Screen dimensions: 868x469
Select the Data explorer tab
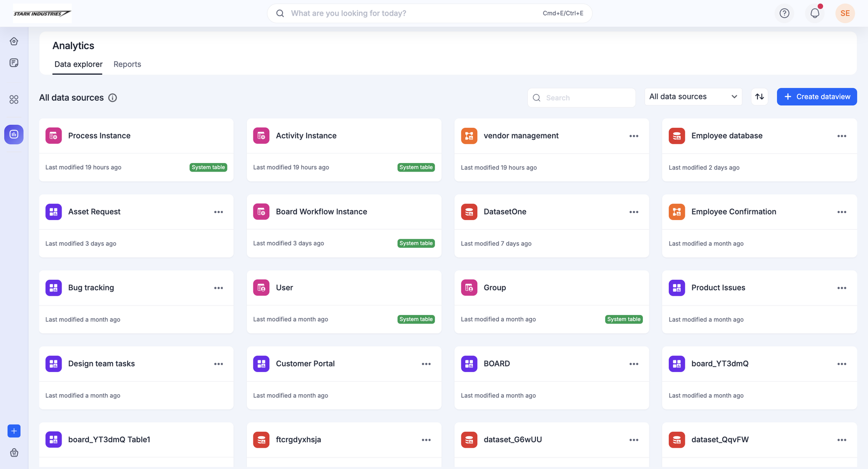click(78, 65)
